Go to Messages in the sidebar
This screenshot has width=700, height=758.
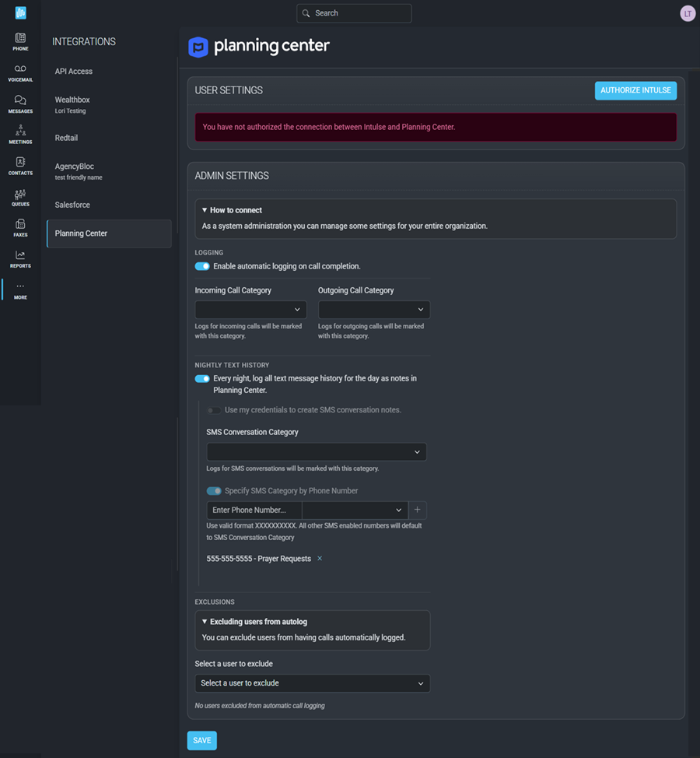pyautogui.click(x=20, y=104)
